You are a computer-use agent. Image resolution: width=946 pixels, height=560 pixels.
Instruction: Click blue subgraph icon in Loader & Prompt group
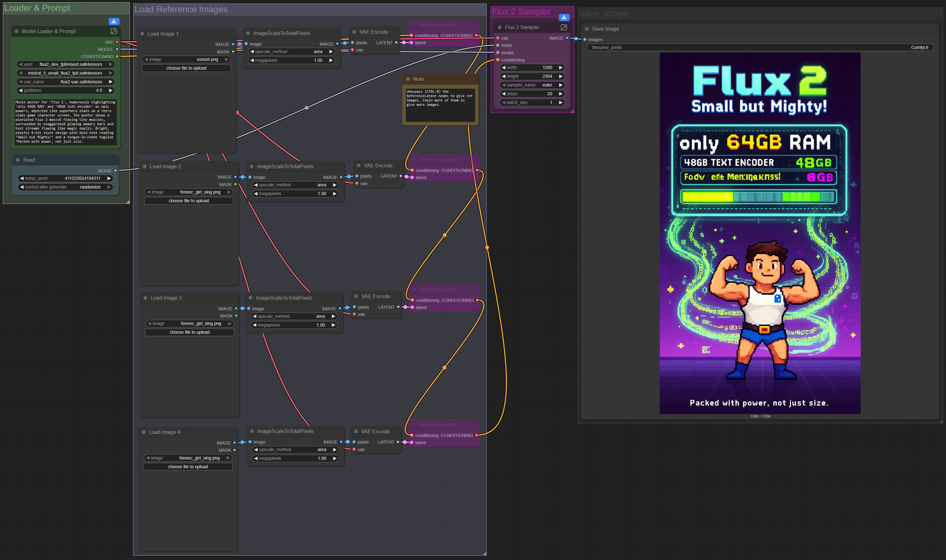[114, 22]
